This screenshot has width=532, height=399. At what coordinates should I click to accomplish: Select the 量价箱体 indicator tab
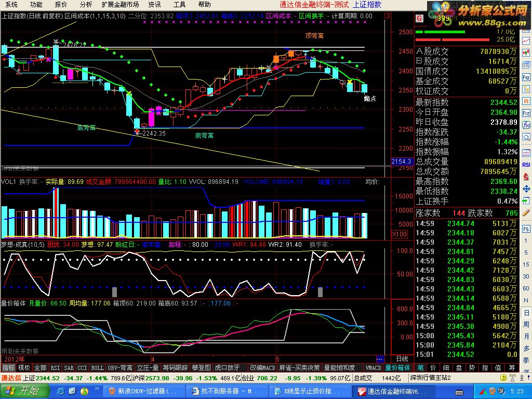coord(397,368)
